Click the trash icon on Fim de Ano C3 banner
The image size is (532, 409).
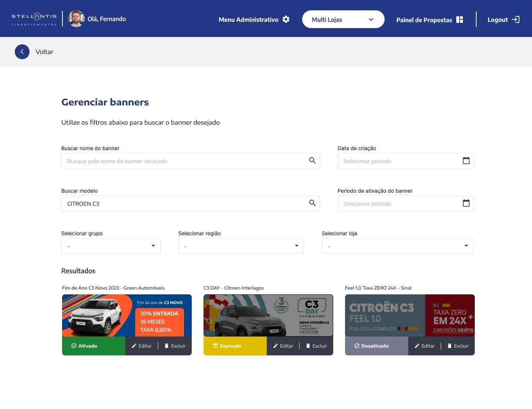(167, 346)
